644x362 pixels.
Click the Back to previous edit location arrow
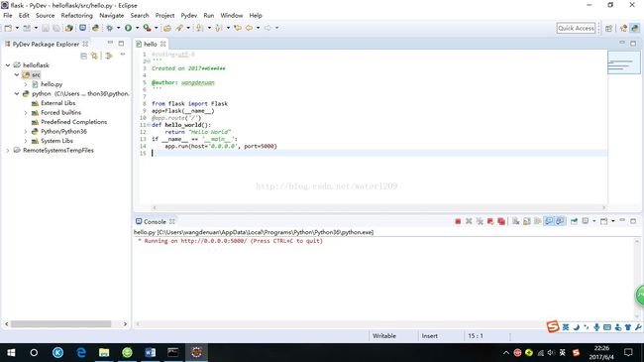pyautogui.click(x=238, y=28)
